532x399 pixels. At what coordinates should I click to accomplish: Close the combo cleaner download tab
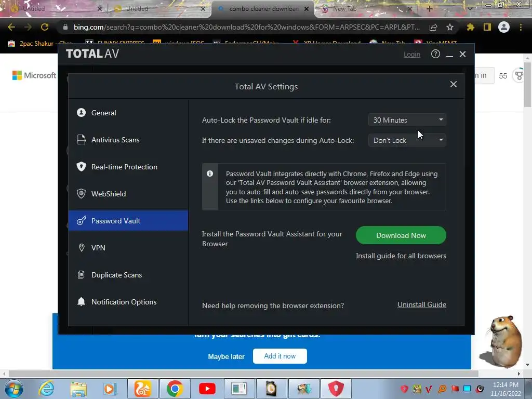[307, 9]
